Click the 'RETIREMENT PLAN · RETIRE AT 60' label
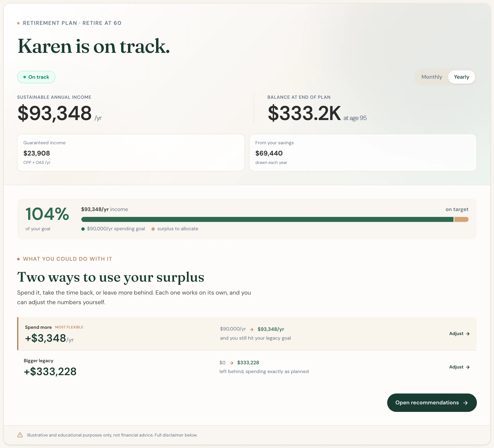The image size is (494, 448). coord(72,23)
